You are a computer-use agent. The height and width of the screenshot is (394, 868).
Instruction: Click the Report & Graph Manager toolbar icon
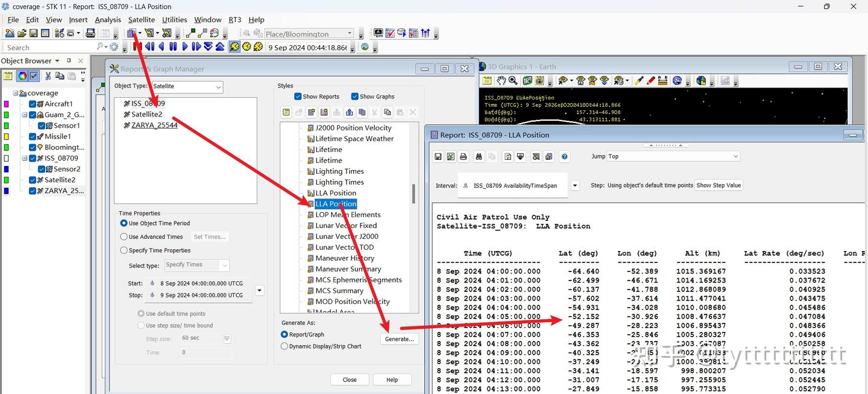[x=131, y=33]
